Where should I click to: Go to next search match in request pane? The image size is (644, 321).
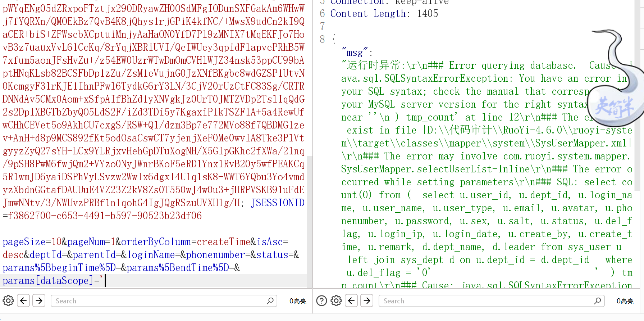(x=39, y=300)
